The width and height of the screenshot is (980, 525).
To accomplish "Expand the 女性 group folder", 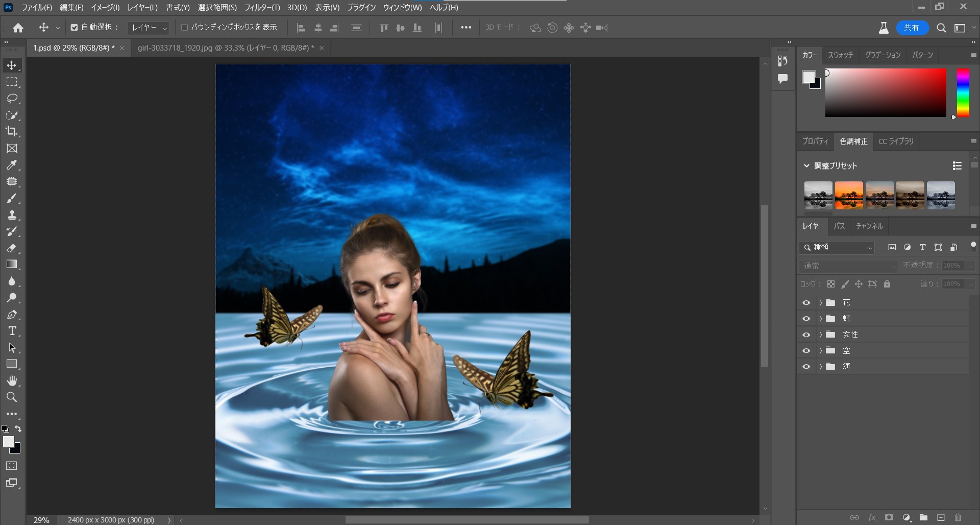I will pos(821,335).
